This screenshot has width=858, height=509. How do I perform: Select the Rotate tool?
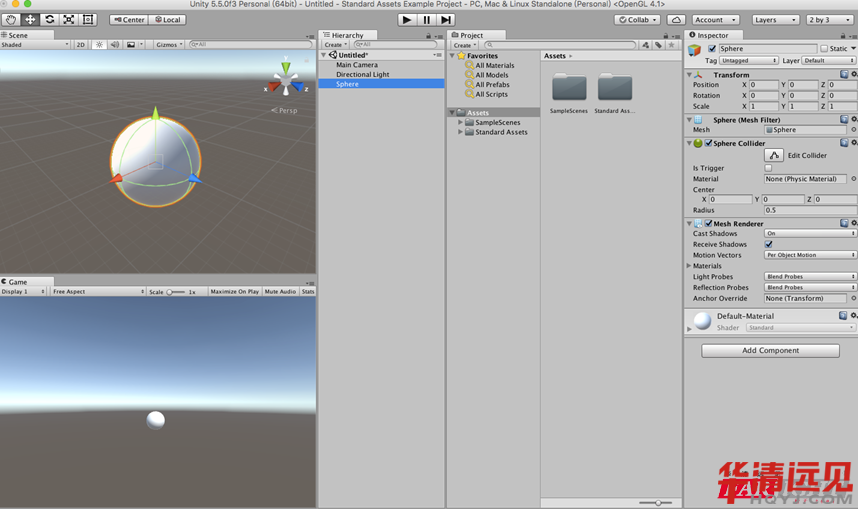pos(49,19)
